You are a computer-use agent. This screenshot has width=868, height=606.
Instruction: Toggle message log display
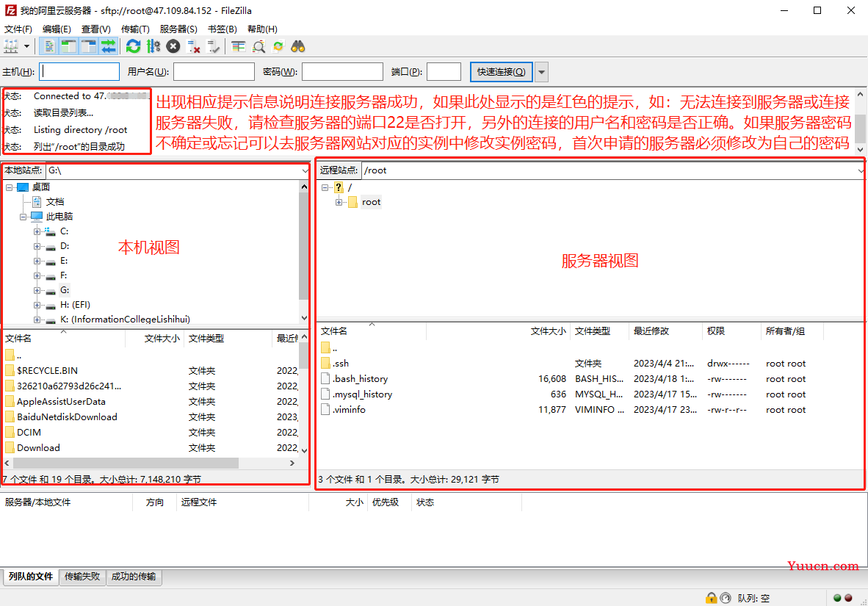click(48, 46)
